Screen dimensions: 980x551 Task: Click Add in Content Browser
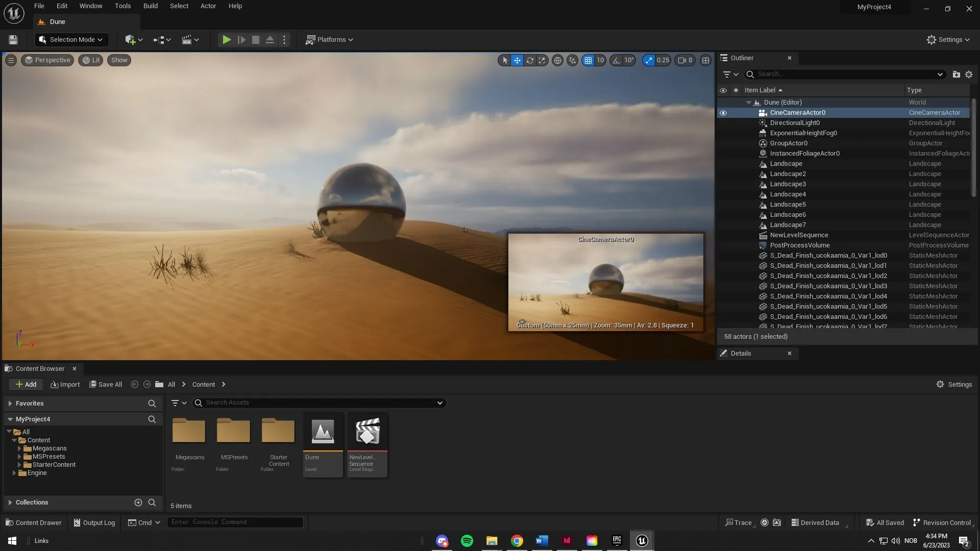point(26,385)
